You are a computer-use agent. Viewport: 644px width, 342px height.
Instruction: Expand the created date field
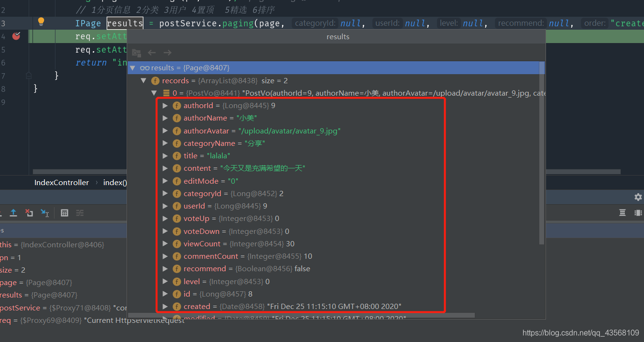click(x=165, y=307)
